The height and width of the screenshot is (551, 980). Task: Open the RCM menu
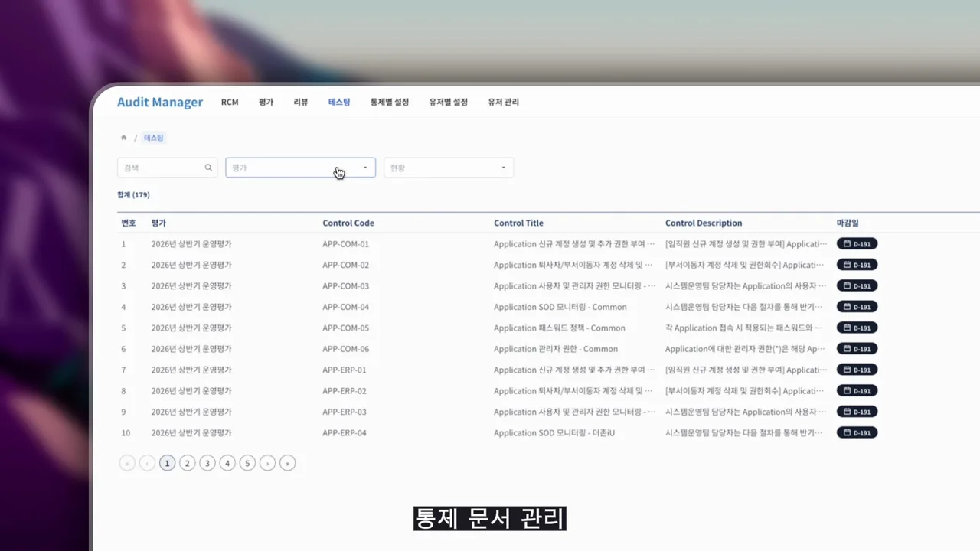coord(230,102)
